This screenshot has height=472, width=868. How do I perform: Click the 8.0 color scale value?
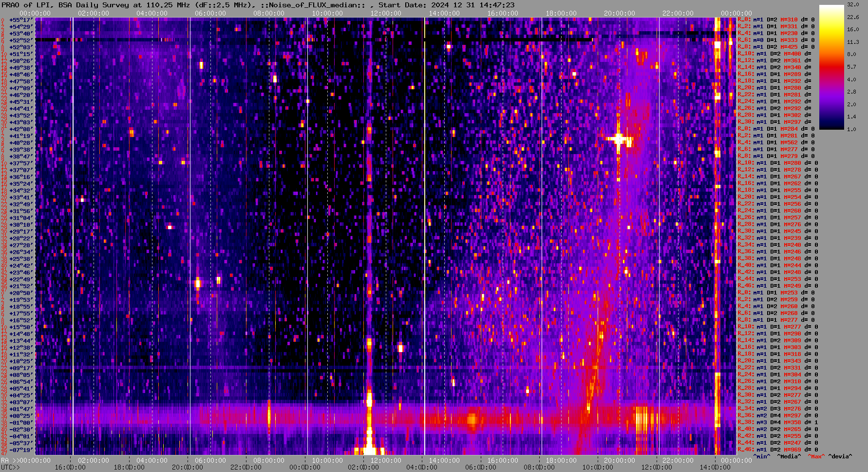[851, 54]
